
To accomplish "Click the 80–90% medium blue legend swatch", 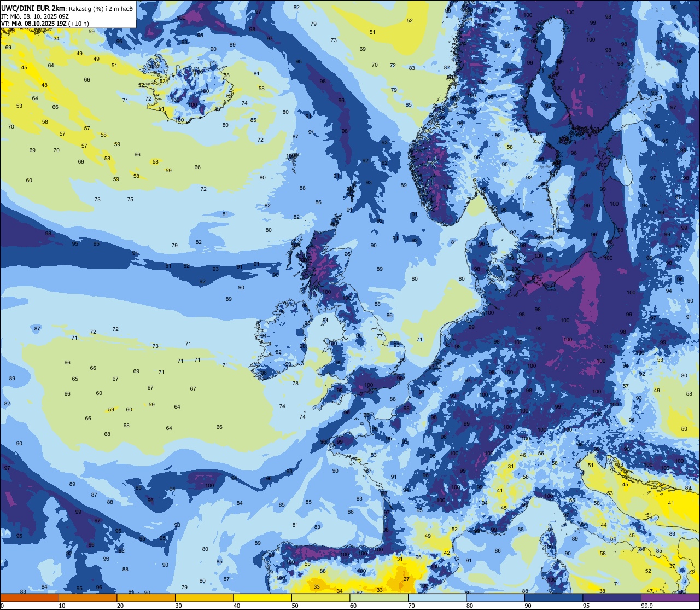I will [495, 597].
